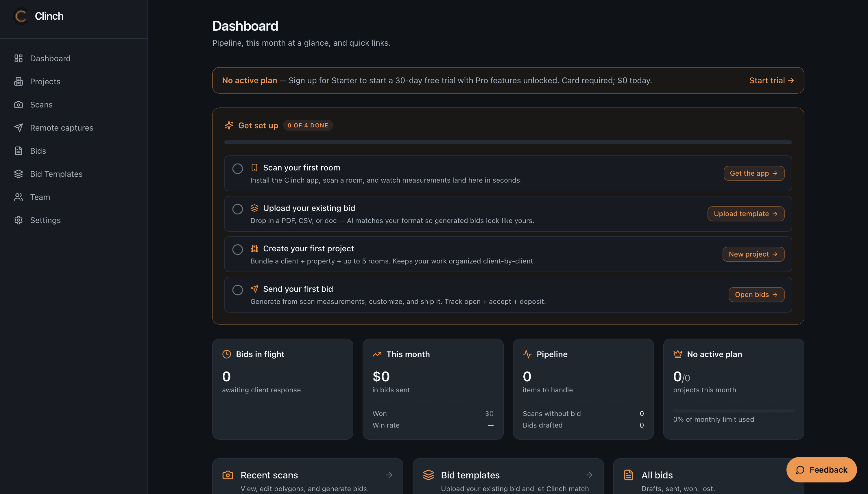Image resolution: width=868 pixels, height=494 pixels.
Task: Mark Scan your first room step circle
Action: (x=237, y=169)
